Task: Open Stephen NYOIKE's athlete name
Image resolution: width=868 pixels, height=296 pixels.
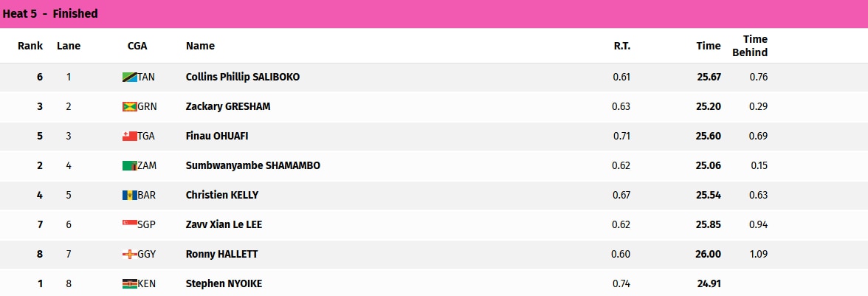Action: pyautogui.click(x=224, y=284)
